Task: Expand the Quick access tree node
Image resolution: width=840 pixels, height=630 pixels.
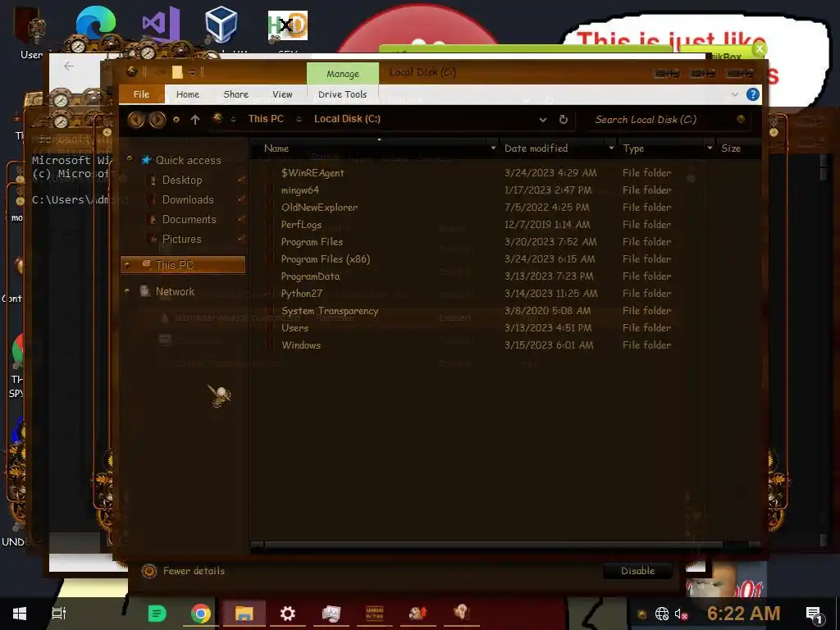Action: 129,159
